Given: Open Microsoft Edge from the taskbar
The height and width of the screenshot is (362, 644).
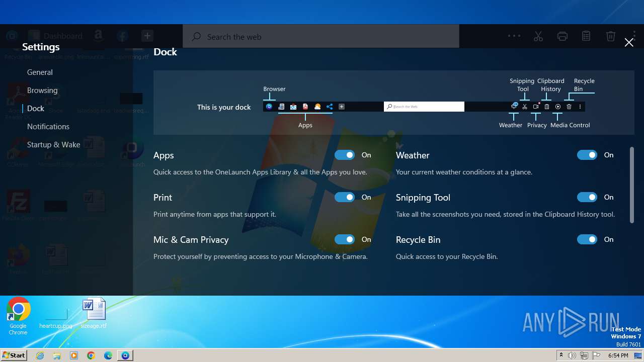Looking at the screenshot, I should coord(108,355).
